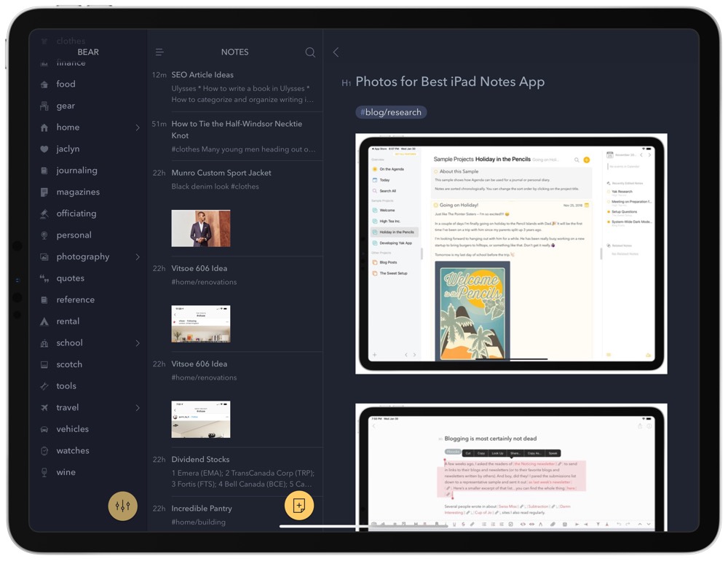Viewport: 728px width, 561px height.
Task: Tap the Agenda app screenshot image
Action: tap(511, 254)
